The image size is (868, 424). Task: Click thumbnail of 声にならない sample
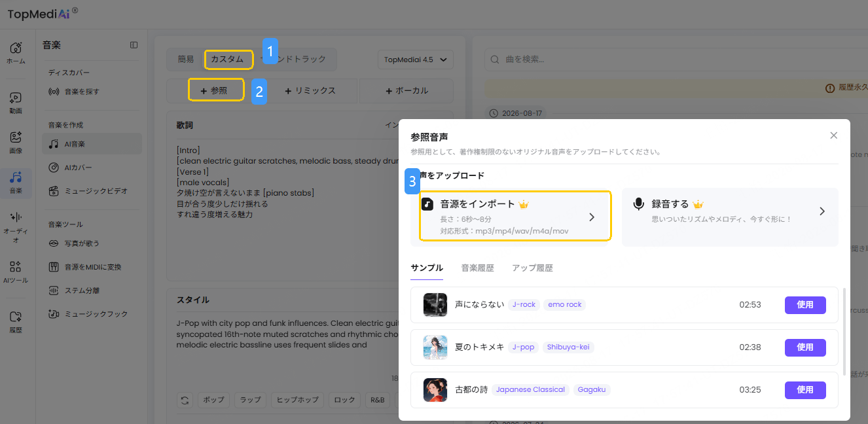435,305
